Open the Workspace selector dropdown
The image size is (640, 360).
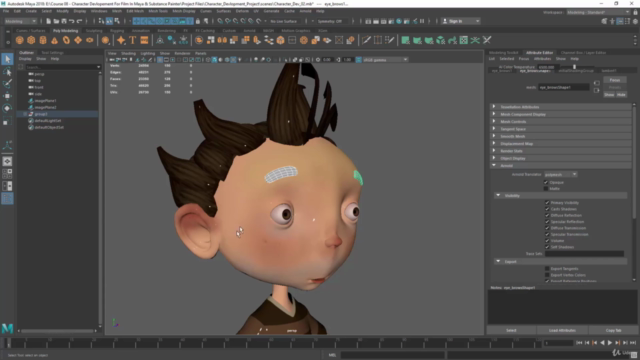point(598,12)
